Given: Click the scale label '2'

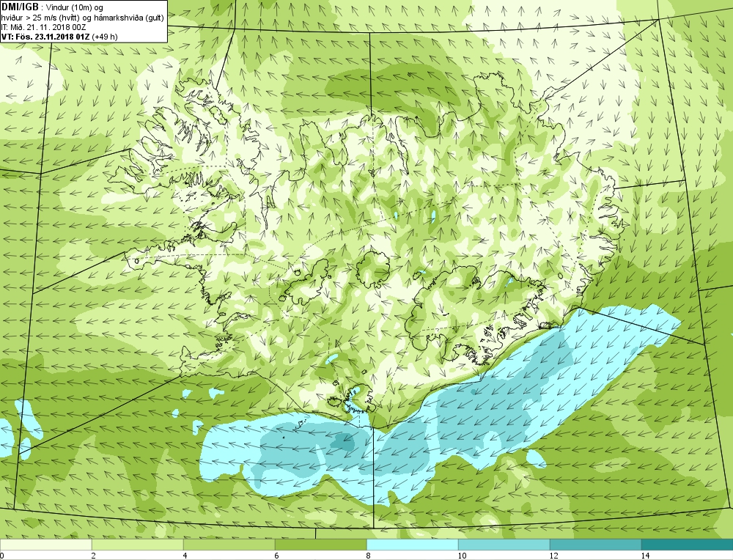Looking at the screenshot, I should coord(94,556).
